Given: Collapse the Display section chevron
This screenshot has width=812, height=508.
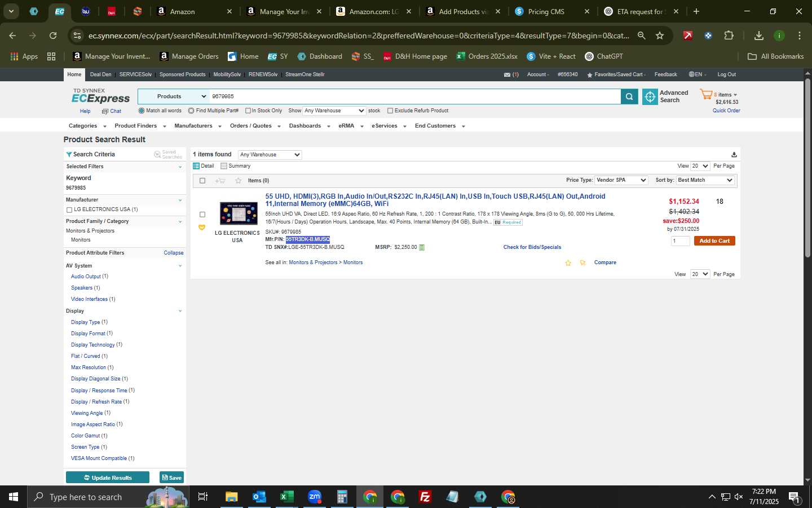Looking at the screenshot, I should pyautogui.click(x=180, y=311).
